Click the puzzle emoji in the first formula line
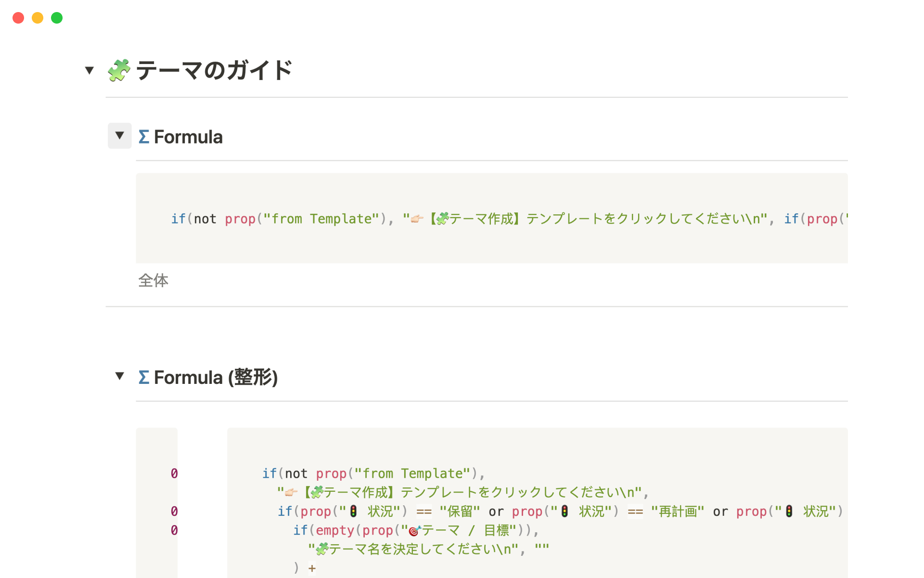This screenshot has height=578, width=924. point(442,219)
